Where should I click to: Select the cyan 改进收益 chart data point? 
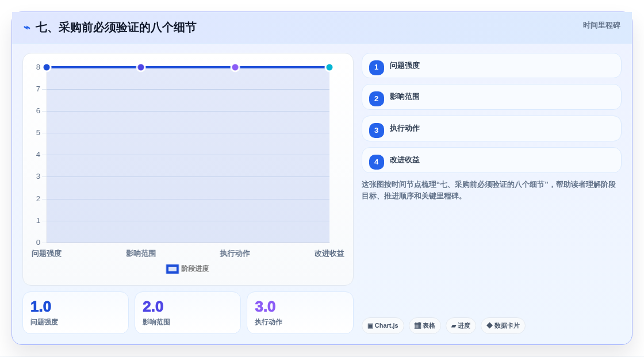pyautogui.click(x=329, y=67)
